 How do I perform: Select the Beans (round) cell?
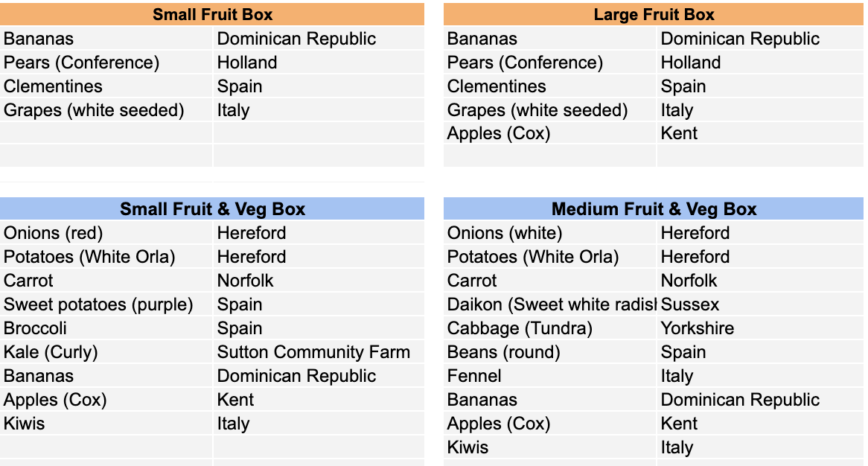coord(549,352)
